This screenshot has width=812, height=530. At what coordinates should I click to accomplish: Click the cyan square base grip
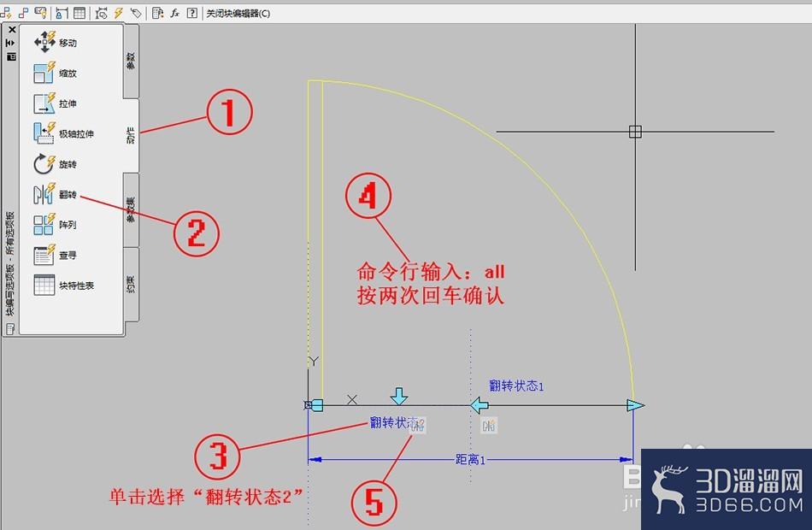click(317, 405)
